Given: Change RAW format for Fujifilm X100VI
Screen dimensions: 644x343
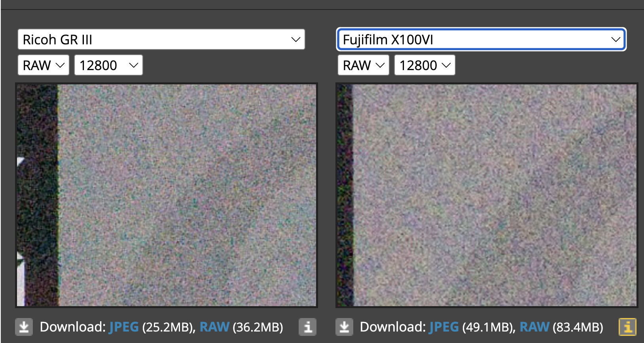Looking at the screenshot, I should pyautogui.click(x=364, y=65).
